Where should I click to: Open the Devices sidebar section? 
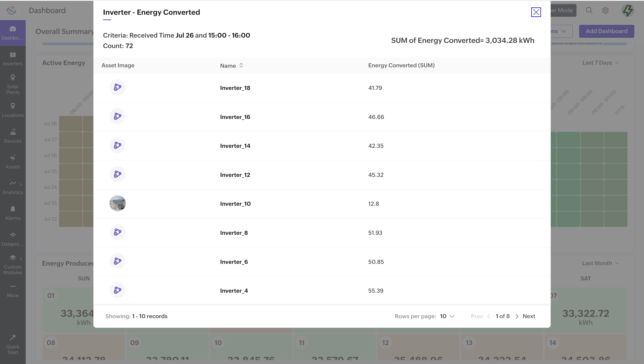click(13, 136)
